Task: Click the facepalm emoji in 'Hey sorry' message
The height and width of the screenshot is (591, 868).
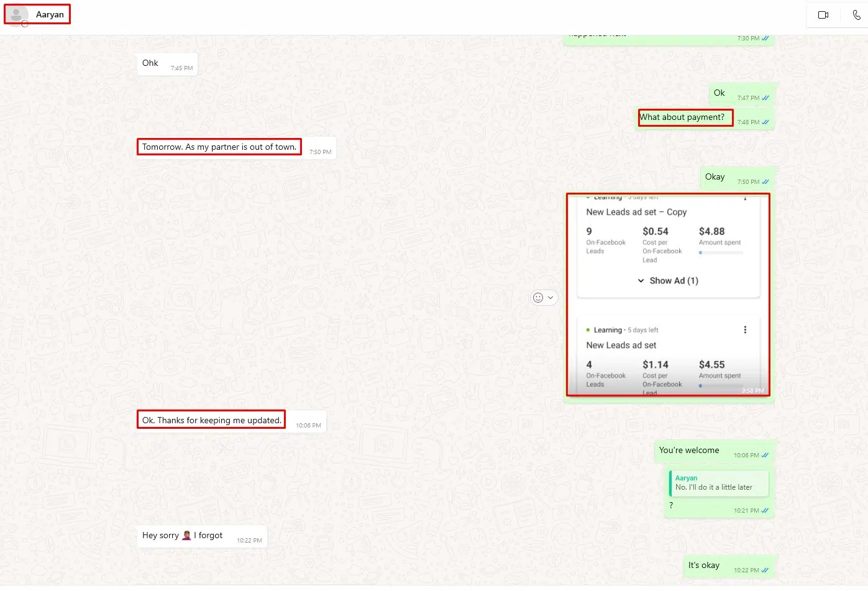Action: click(186, 535)
